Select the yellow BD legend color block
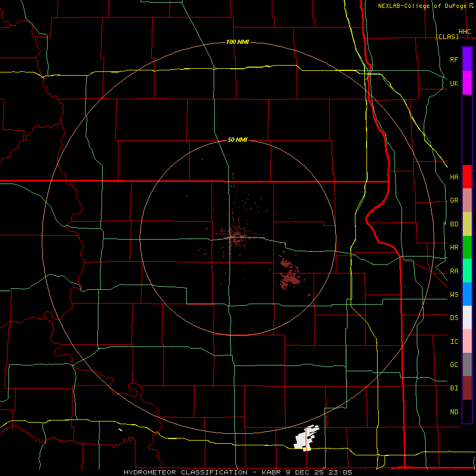The image size is (476, 476). click(467, 224)
